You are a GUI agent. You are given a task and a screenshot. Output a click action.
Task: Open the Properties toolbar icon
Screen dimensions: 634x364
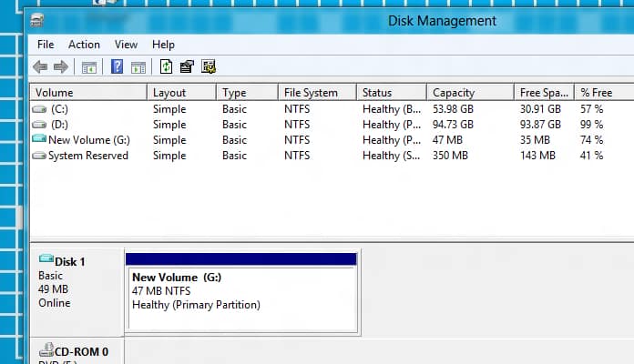click(x=187, y=66)
